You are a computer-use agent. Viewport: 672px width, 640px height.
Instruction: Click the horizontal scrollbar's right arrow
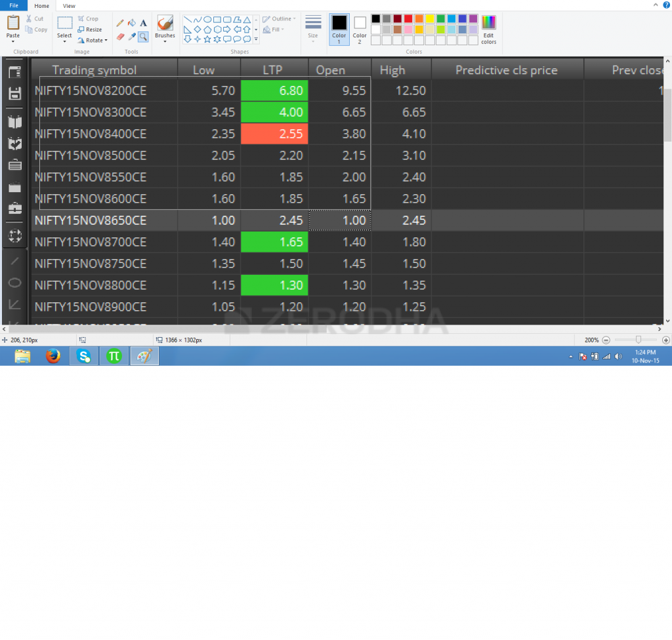(660, 329)
